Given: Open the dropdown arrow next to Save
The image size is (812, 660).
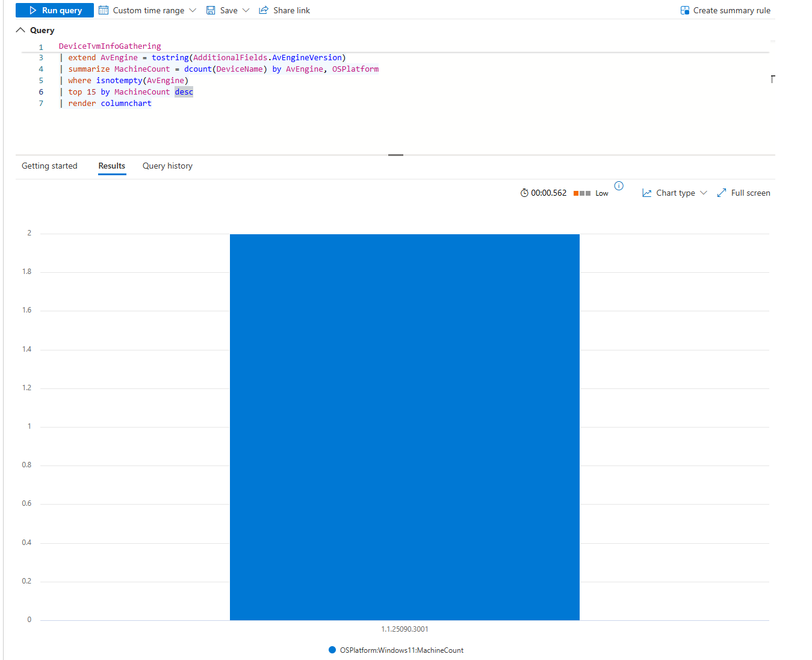Looking at the screenshot, I should tap(246, 10).
